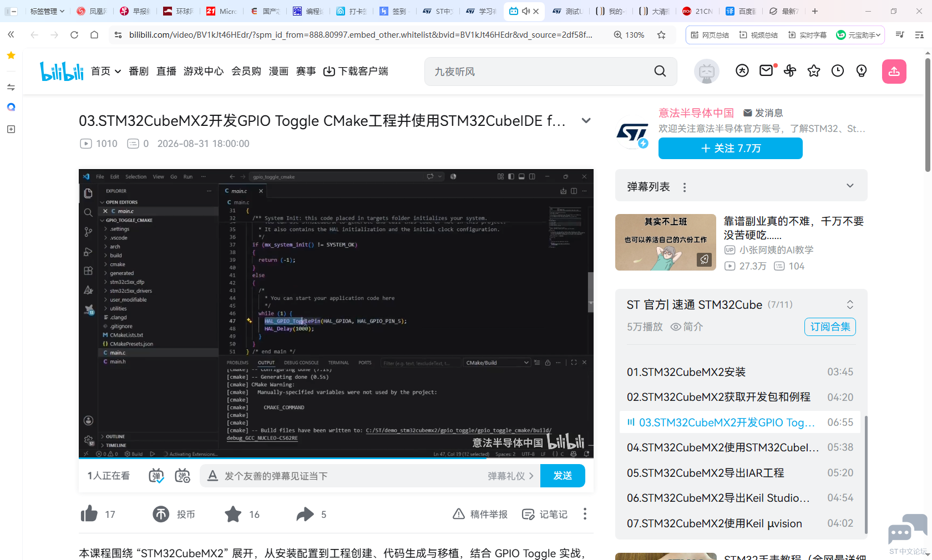
Task: Open 首页 dropdown arrow
Action: (x=118, y=72)
